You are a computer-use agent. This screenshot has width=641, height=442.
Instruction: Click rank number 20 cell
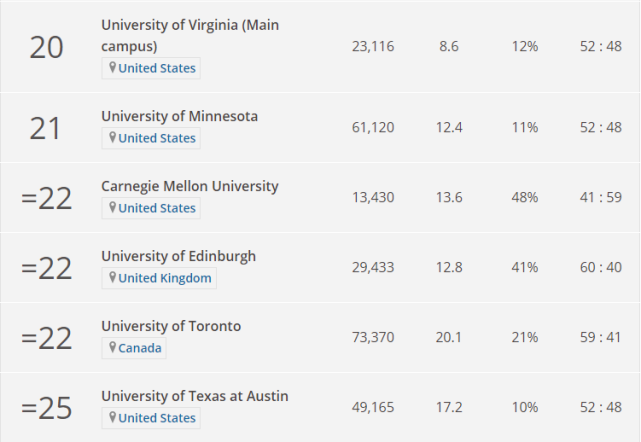pos(46,47)
